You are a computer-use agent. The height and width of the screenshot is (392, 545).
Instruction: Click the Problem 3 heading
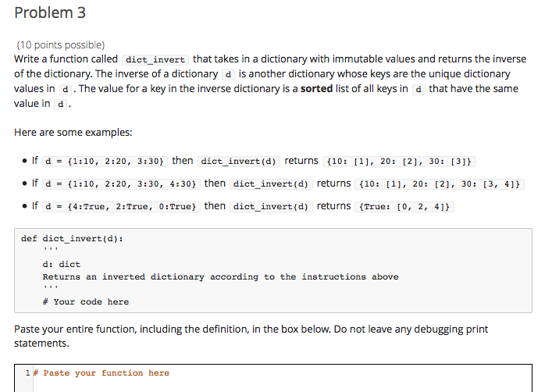click(50, 12)
